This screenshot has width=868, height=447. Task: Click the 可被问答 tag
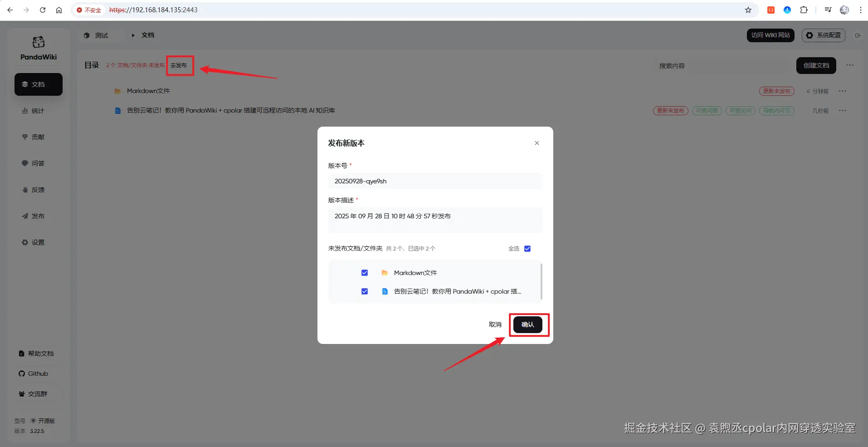pos(707,111)
